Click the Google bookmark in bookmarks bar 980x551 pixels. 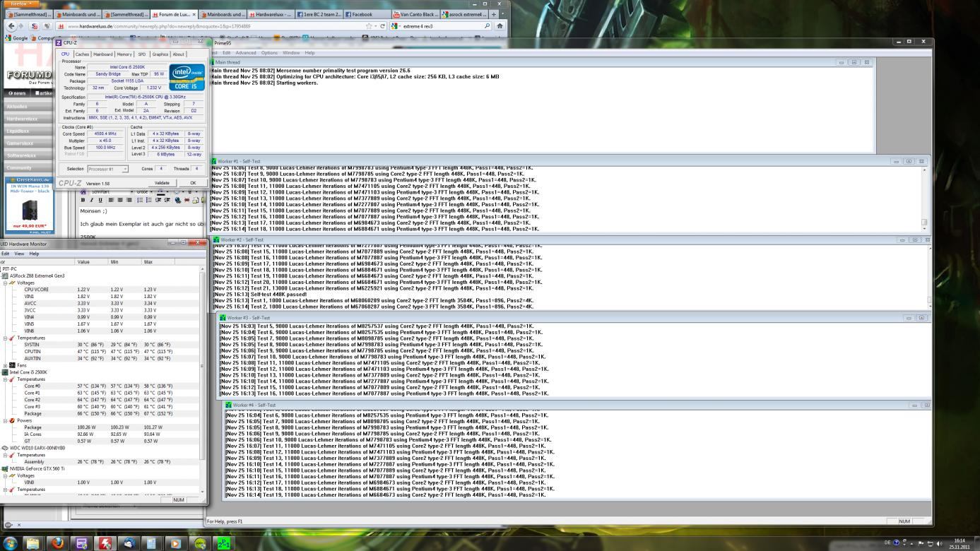[17, 38]
